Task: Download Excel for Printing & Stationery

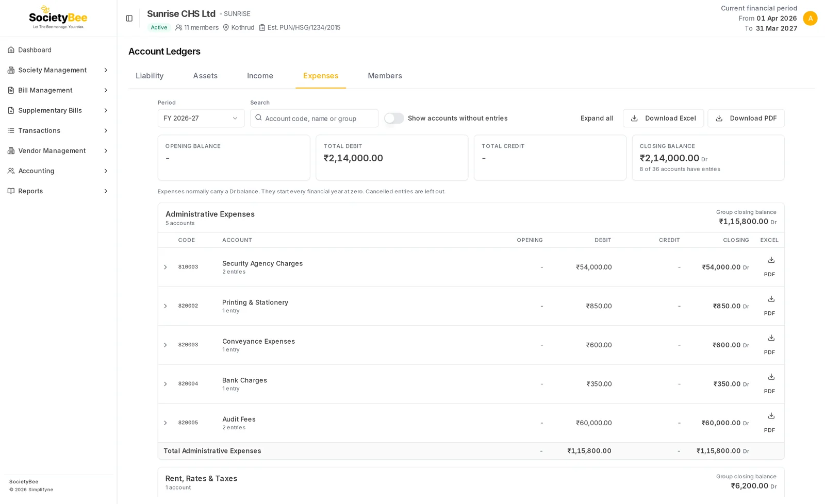Action: pos(771,299)
